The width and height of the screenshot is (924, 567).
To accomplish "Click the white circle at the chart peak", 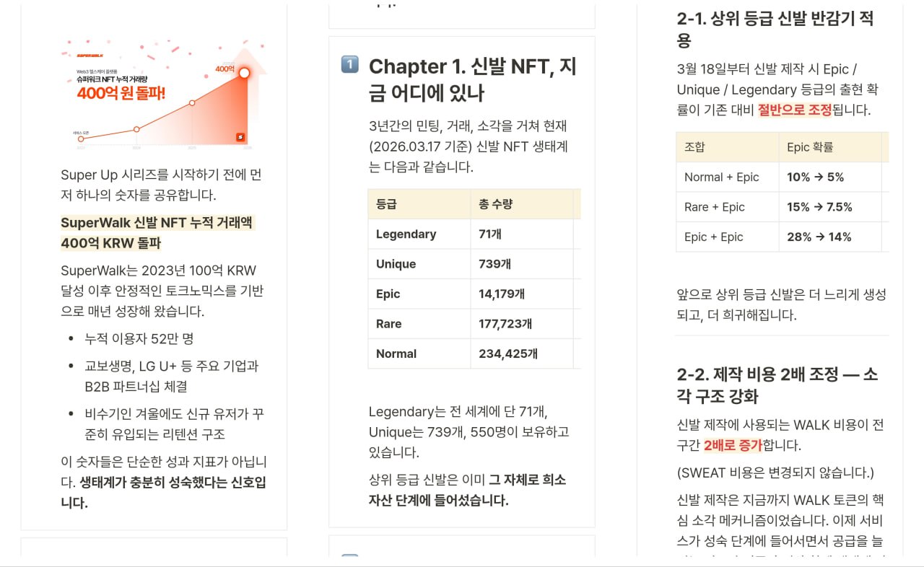I will pyautogui.click(x=244, y=73).
